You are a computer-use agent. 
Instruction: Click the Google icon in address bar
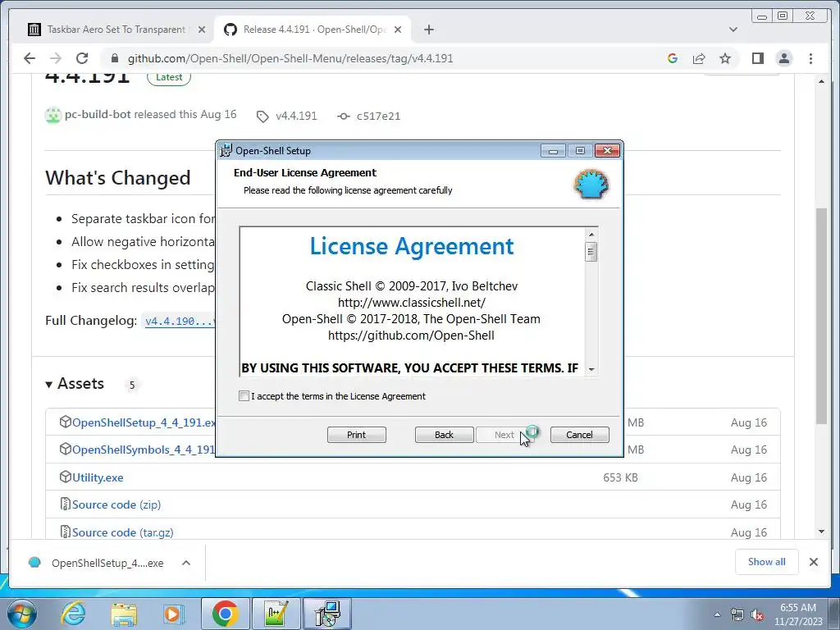pos(673,58)
